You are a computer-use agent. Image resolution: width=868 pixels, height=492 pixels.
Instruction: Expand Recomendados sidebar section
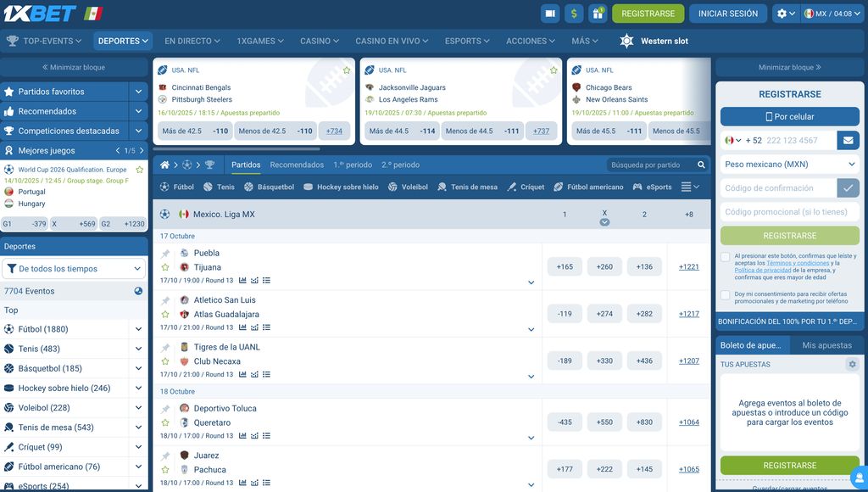pos(138,111)
